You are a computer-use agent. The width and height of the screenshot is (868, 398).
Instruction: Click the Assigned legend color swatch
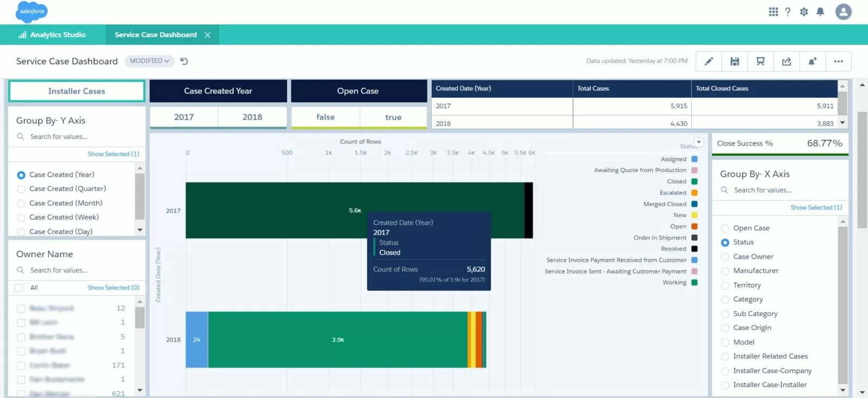point(694,159)
